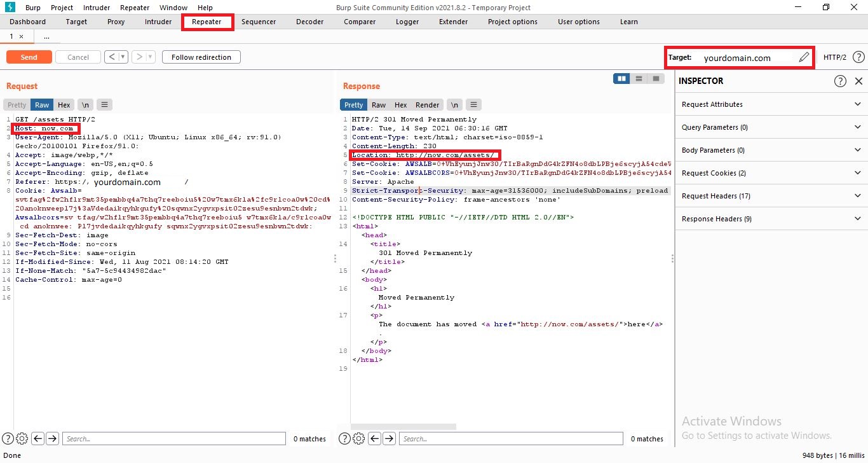This screenshot has width=868, height=463.
Task: Switch Response view to Pretty
Action: tap(354, 105)
